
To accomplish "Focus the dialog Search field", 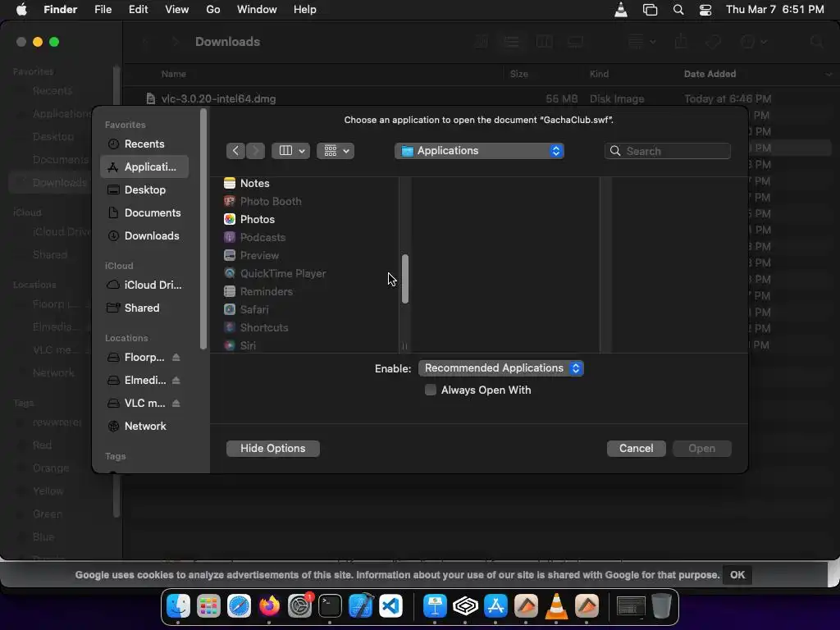I will point(668,151).
